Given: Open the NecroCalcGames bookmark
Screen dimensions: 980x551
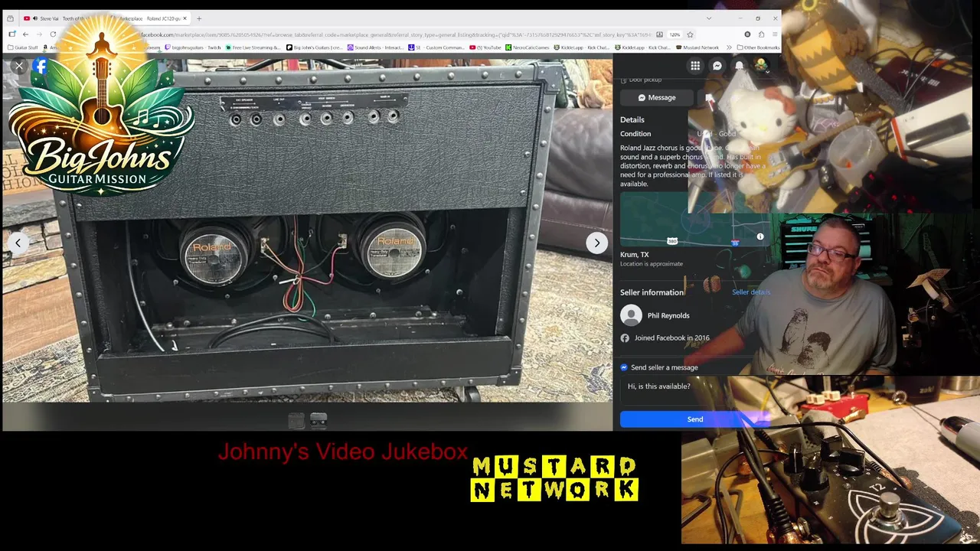Looking at the screenshot, I should [528, 47].
